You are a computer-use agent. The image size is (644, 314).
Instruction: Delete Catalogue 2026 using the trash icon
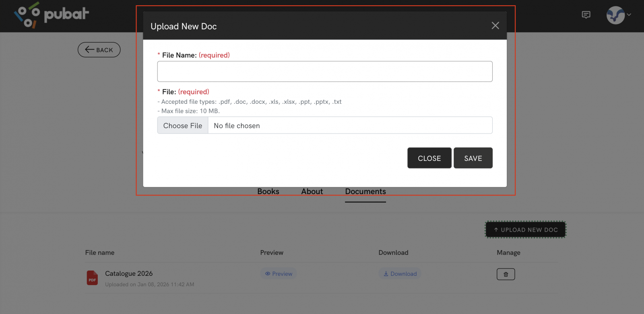[506, 274]
